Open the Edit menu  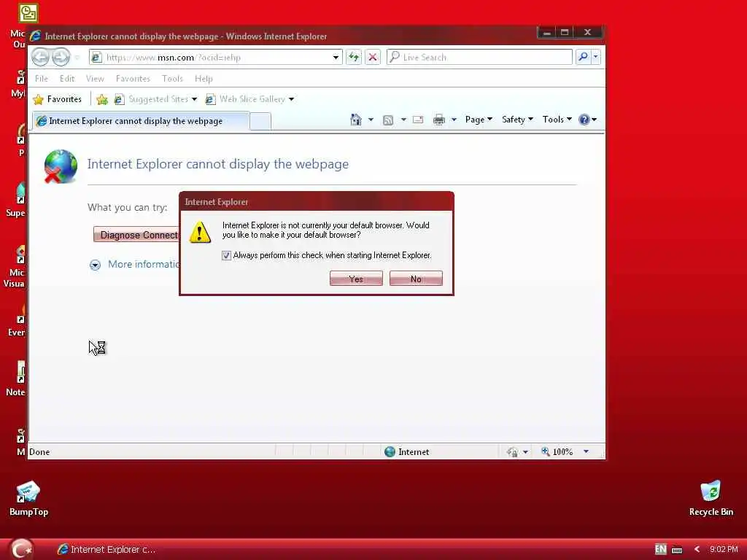coord(66,79)
